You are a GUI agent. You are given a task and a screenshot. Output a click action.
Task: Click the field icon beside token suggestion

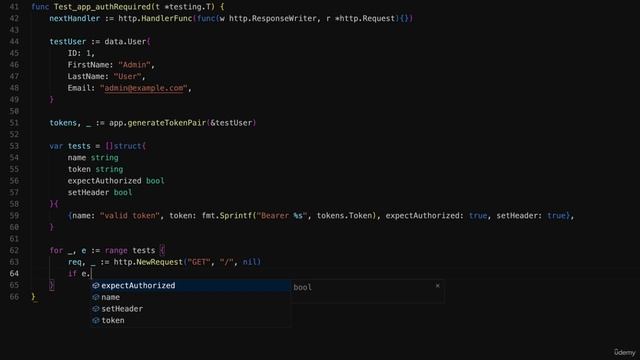click(96, 320)
